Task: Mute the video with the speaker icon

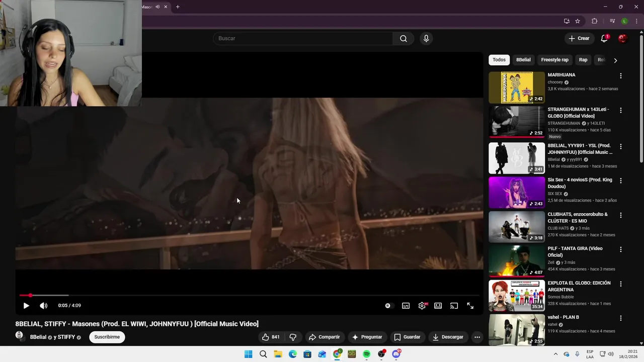Action: pos(44,306)
